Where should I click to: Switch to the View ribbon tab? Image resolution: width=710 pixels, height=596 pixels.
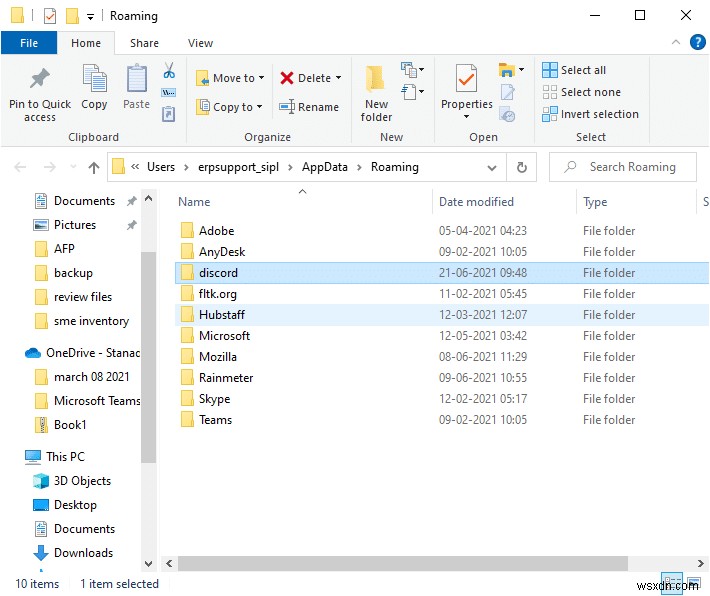(200, 43)
